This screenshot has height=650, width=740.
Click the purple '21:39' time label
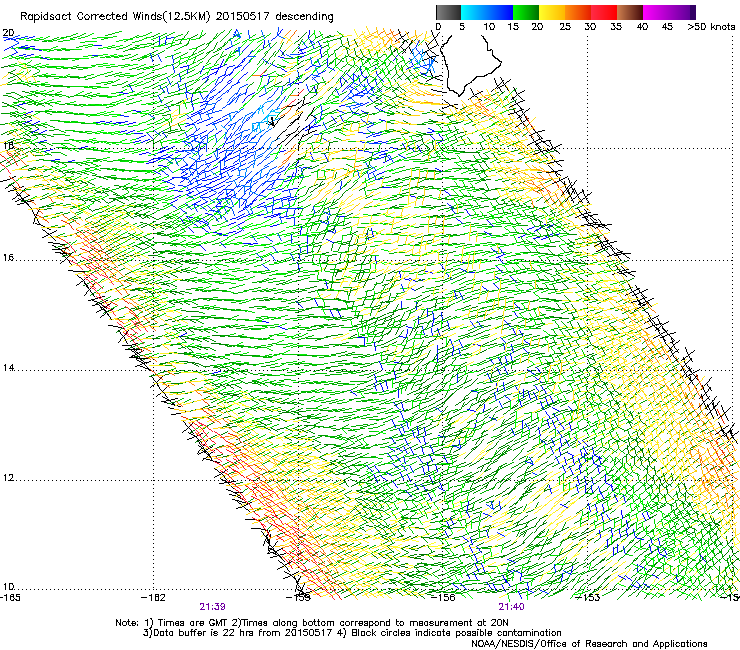coord(212,607)
